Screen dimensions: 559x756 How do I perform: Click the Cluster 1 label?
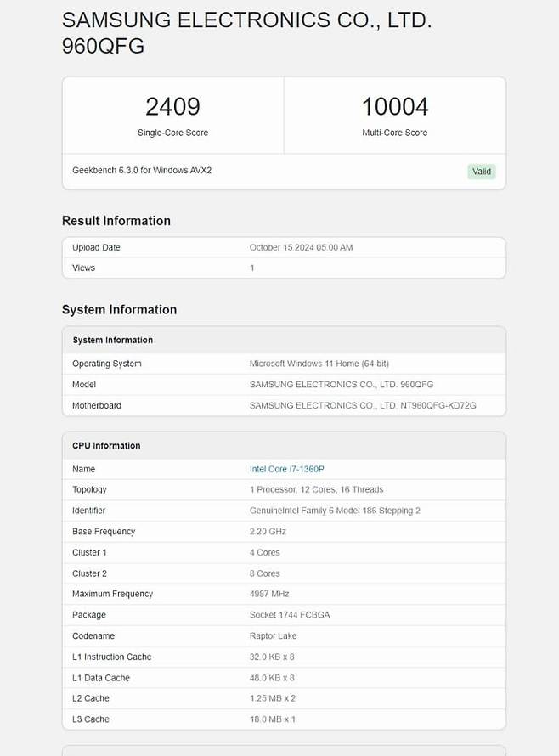89,552
